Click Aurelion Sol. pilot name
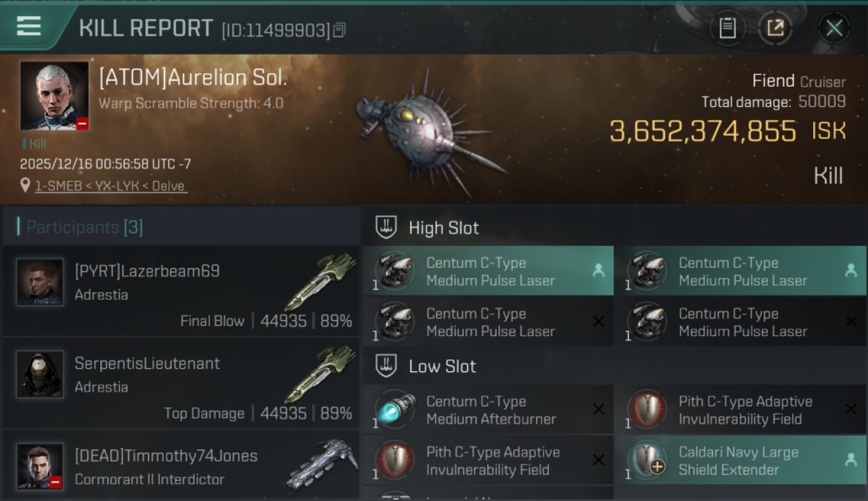This screenshot has height=501, width=868. [193, 77]
